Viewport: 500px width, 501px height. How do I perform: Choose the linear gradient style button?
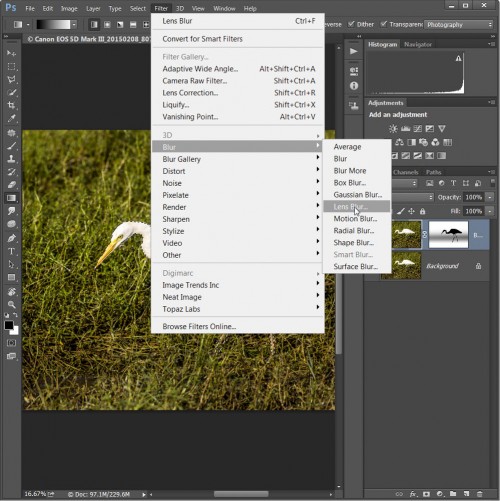(94, 24)
